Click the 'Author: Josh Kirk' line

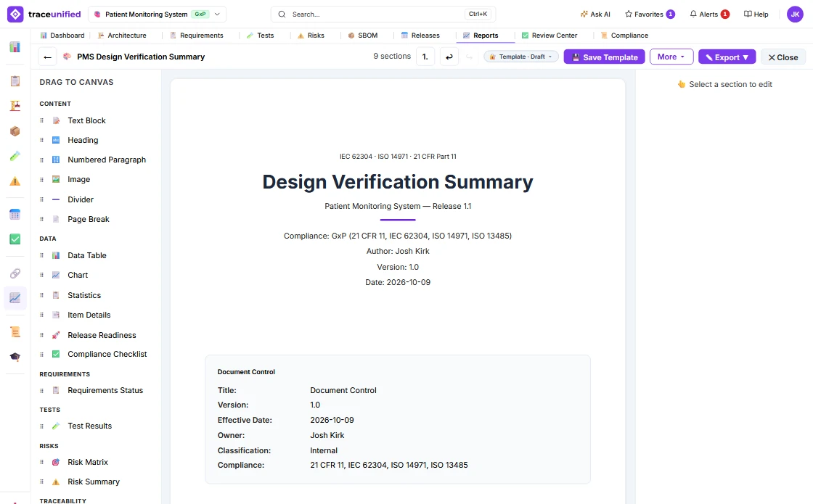click(x=398, y=251)
